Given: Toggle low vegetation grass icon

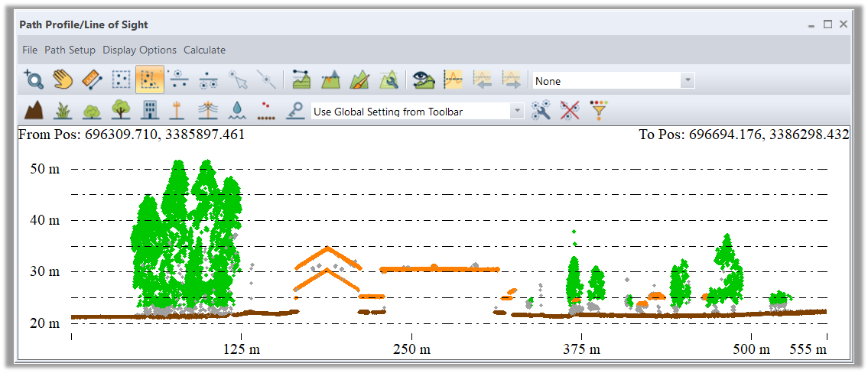Looking at the screenshot, I should pyautogui.click(x=63, y=110).
